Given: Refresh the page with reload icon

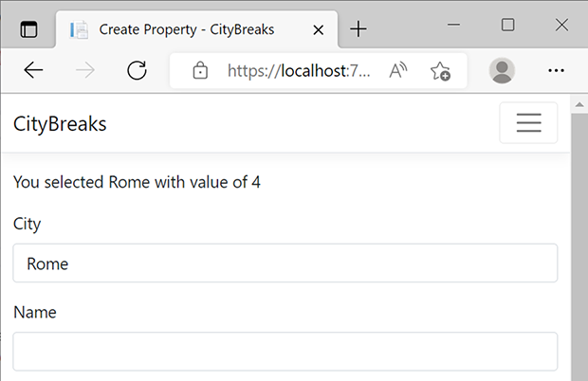Looking at the screenshot, I should (137, 70).
